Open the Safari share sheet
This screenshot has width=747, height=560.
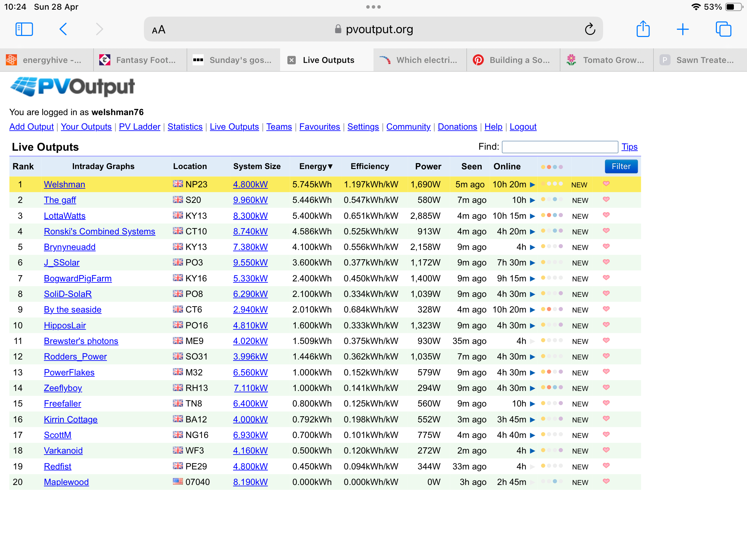tap(643, 29)
